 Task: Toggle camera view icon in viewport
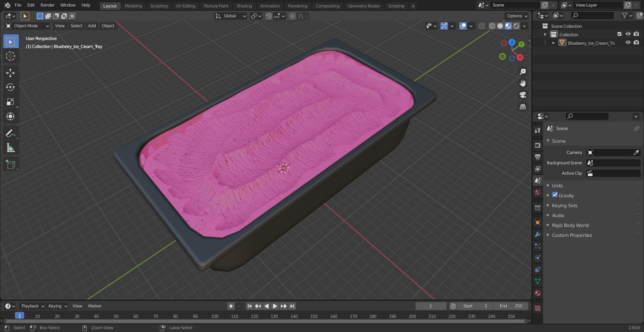(x=522, y=95)
